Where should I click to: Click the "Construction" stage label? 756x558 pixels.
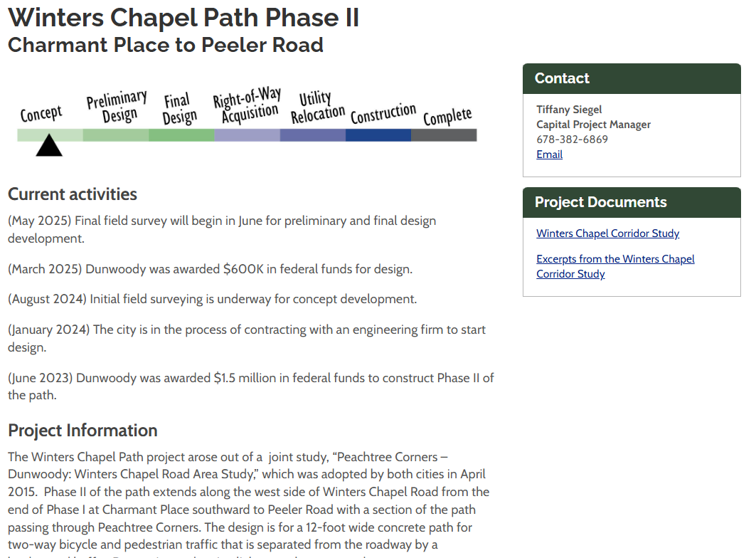(x=383, y=114)
